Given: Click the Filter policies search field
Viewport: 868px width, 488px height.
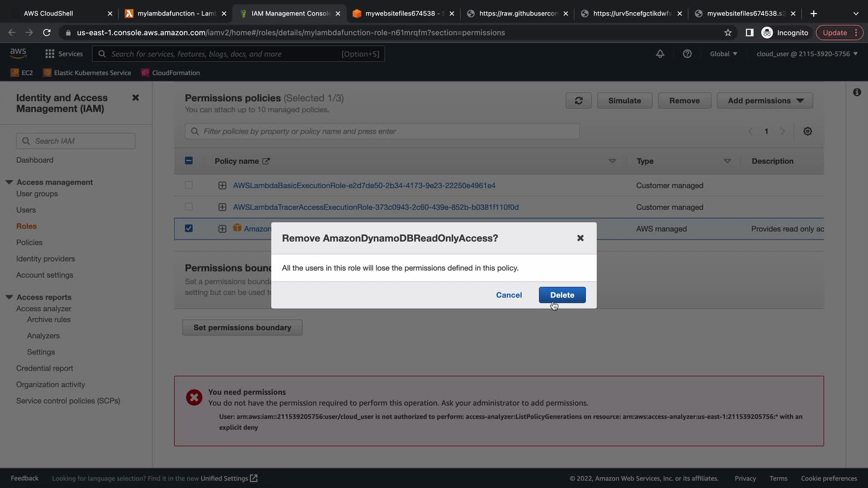Looking at the screenshot, I should (382, 131).
